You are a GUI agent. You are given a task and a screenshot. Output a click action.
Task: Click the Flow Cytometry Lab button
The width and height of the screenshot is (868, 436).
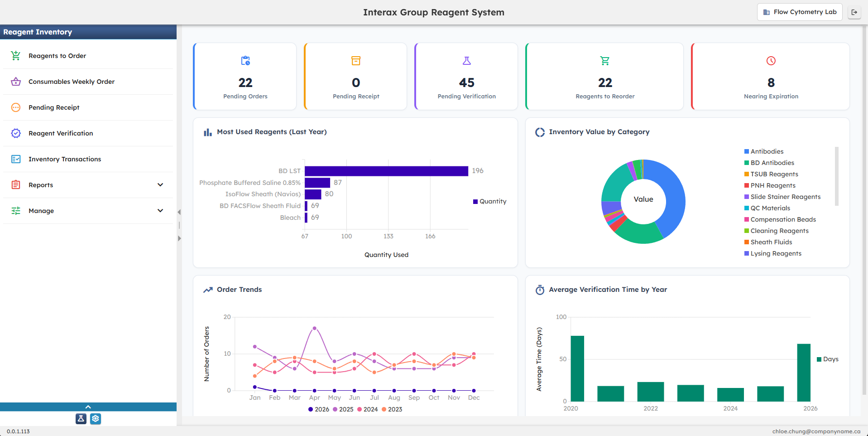(799, 12)
